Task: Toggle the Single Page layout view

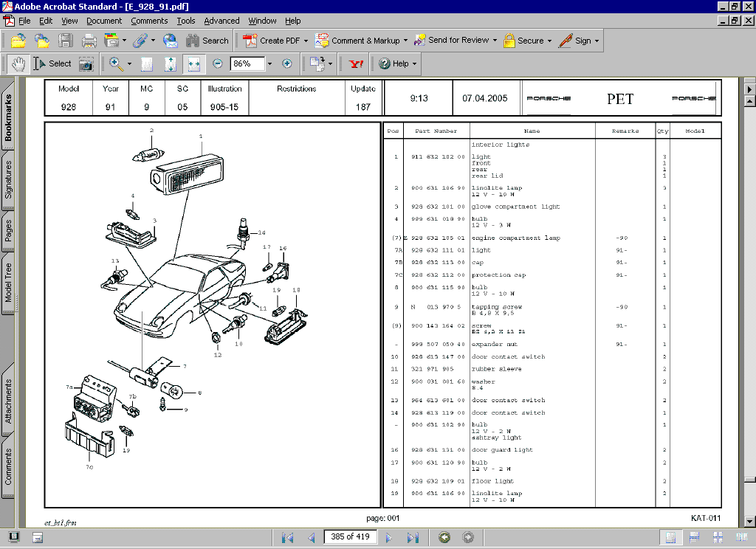Action: click(670, 537)
